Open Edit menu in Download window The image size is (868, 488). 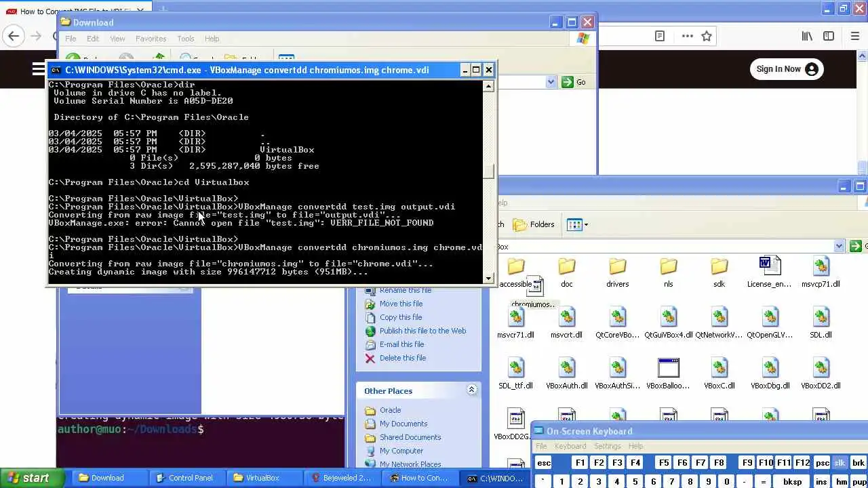coord(93,39)
